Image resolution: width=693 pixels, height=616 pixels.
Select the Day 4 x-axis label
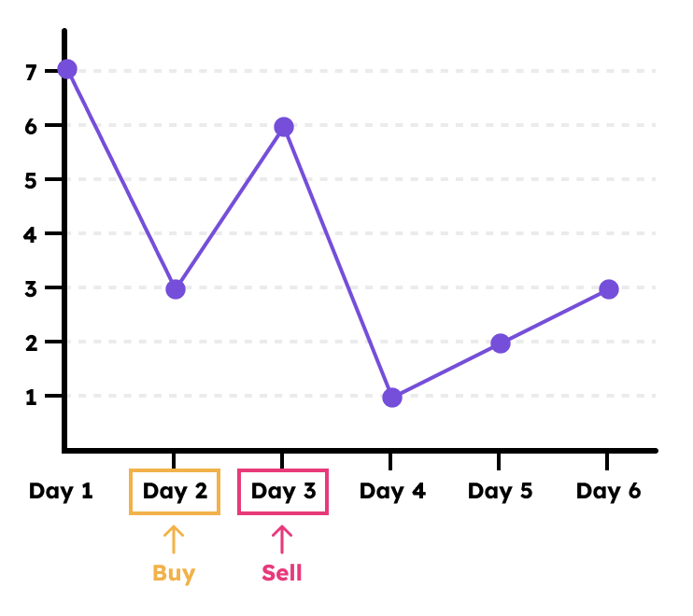pos(392,491)
